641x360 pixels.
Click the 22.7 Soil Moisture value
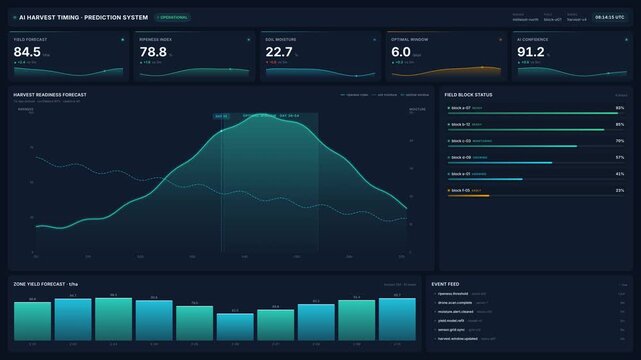(x=279, y=52)
